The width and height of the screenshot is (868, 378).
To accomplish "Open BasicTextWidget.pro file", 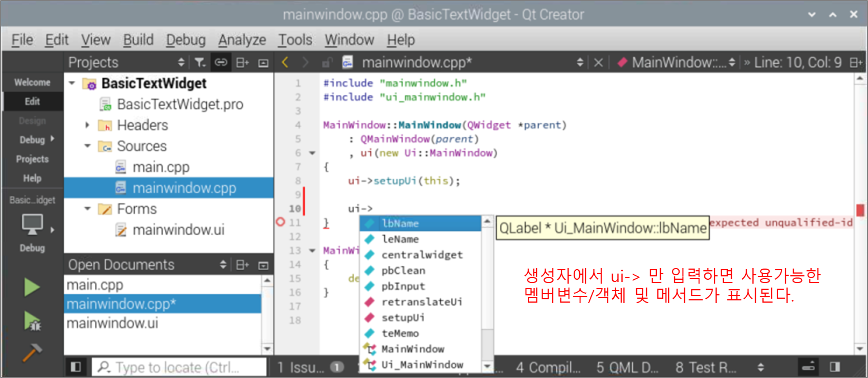I will click(x=180, y=104).
